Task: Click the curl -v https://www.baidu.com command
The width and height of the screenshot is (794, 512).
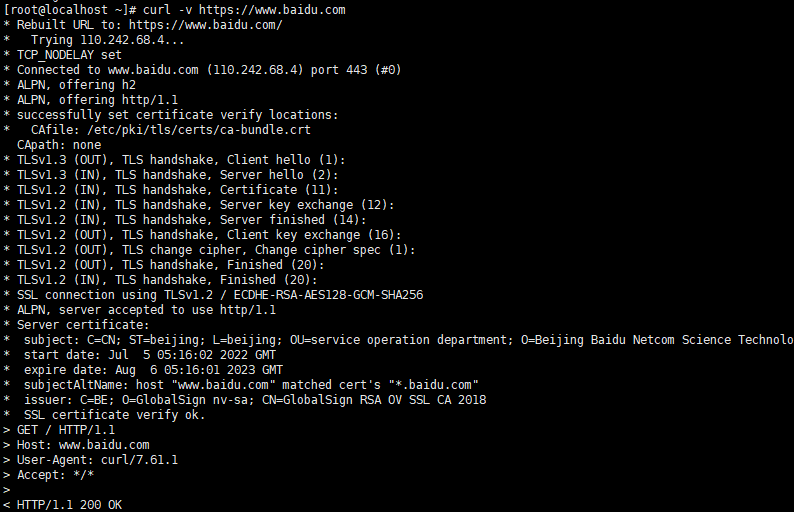Action: point(244,10)
